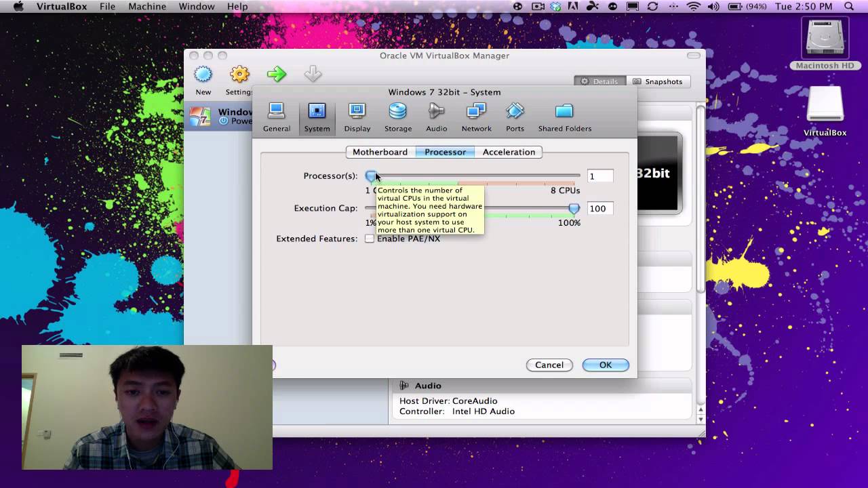Viewport: 868px width, 488px height.
Task: Click the Execution Cap field showing 100
Action: point(600,209)
